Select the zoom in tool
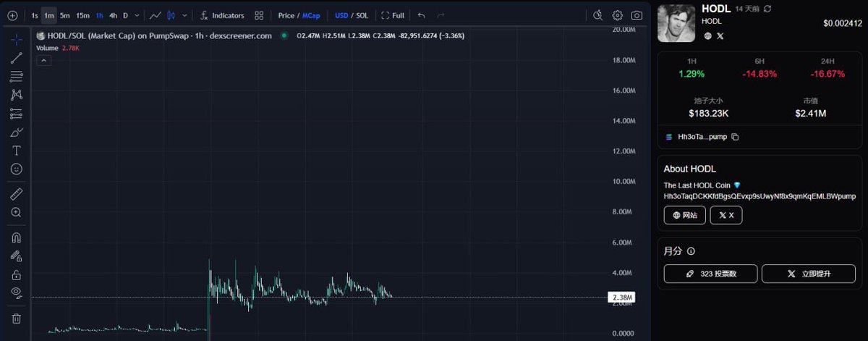Screen dimensions: 868x341 coord(16,213)
